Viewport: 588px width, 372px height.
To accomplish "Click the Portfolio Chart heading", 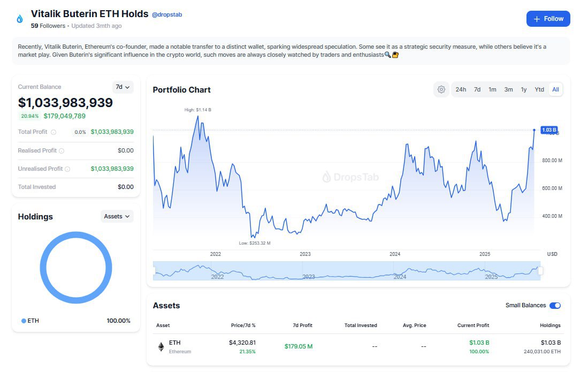I will [x=181, y=90].
